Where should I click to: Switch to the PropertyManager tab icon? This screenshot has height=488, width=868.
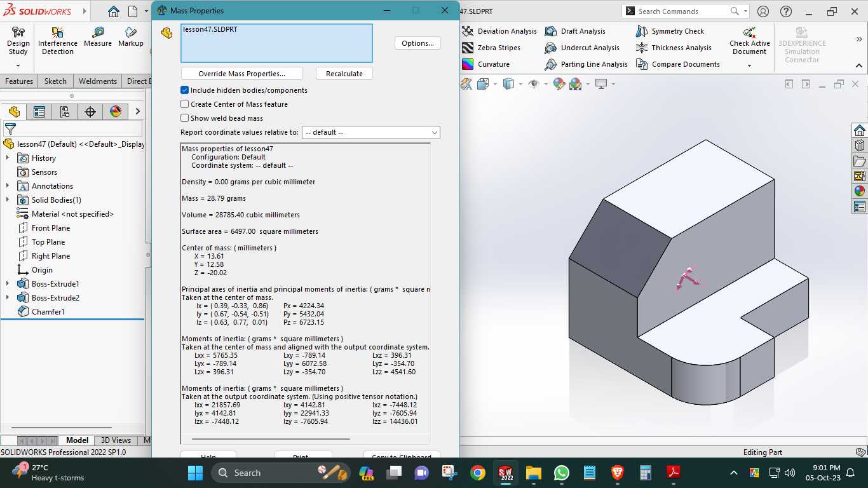click(x=39, y=112)
